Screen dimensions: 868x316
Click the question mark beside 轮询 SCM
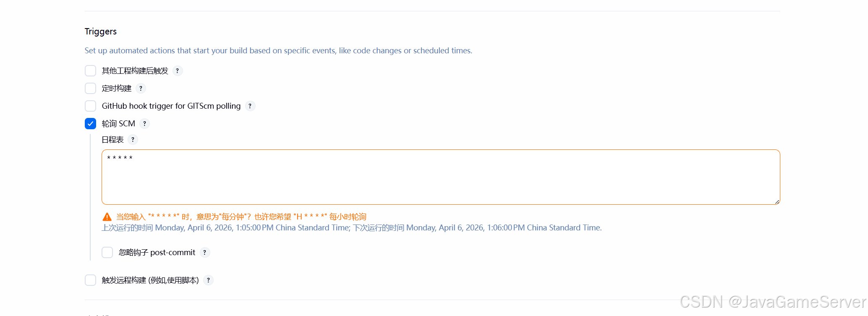click(x=145, y=124)
